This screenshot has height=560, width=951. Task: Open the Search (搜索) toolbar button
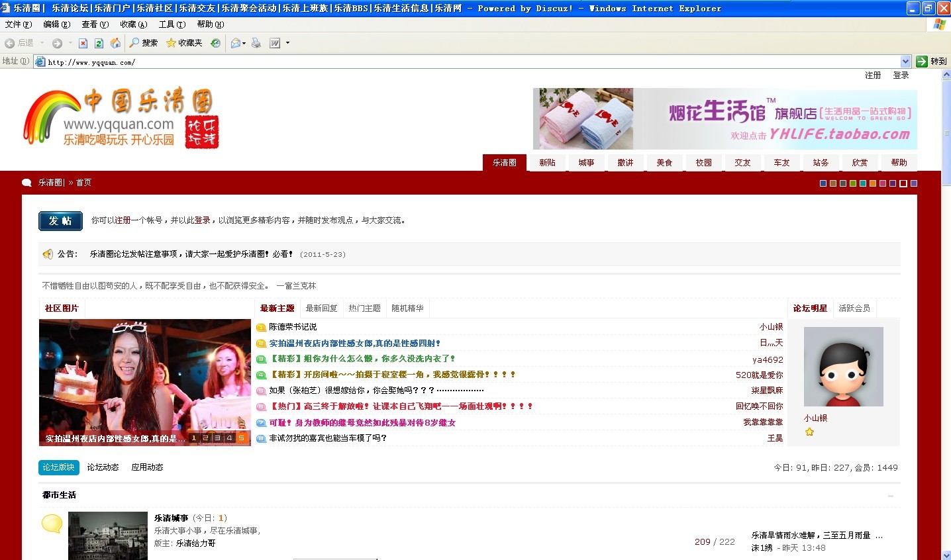coord(143,43)
